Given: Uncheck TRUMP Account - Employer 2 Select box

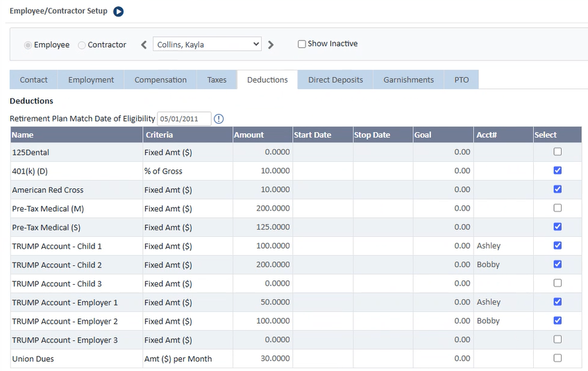Looking at the screenshot, I should click(x=557, y=320).
